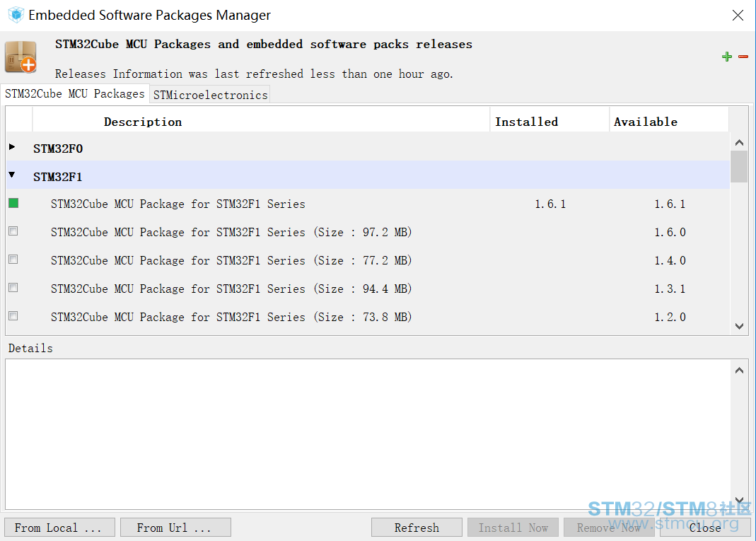756x541 pixels.
Task: Click the red minus collapse-all icon
Action: (x=743, y=57)
